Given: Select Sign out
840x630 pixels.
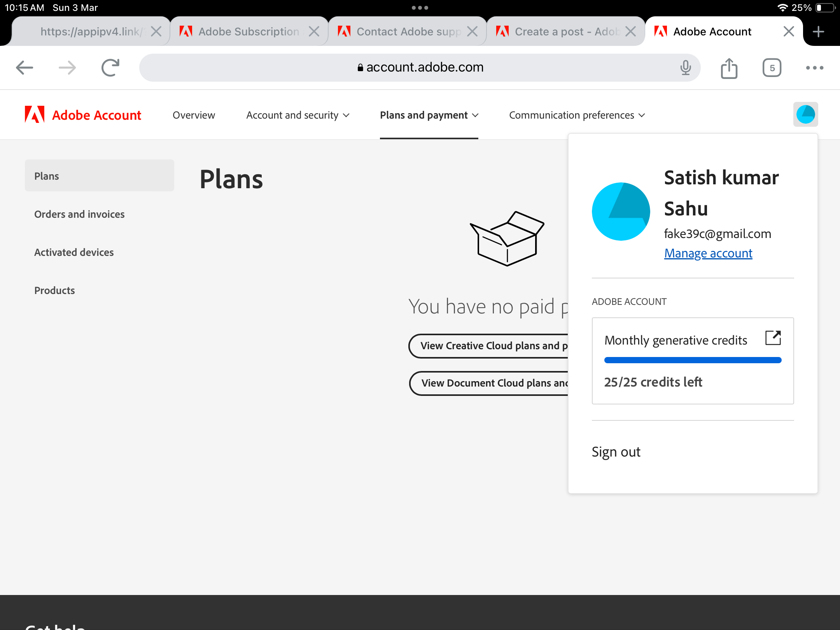Looking at the screenshot, I should point(616,451).
